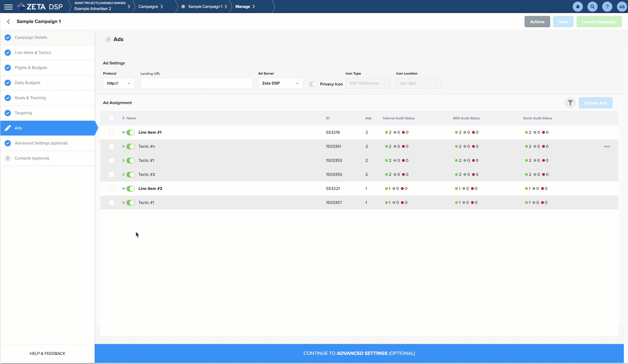Open the Ad Server dropdown

click(x=280, y=83)
